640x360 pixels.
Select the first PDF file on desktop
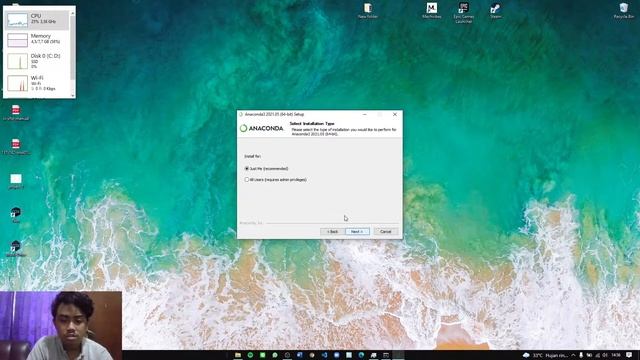16,113
